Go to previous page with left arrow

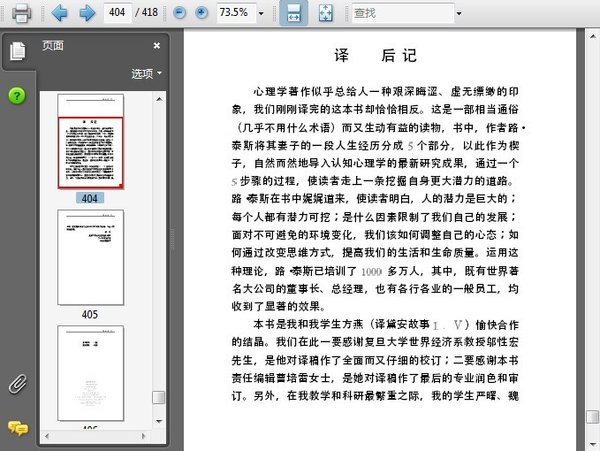(59, 13)
